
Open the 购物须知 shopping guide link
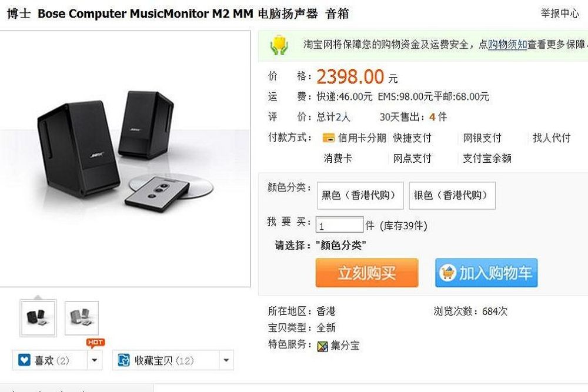(x=507, y=45)
